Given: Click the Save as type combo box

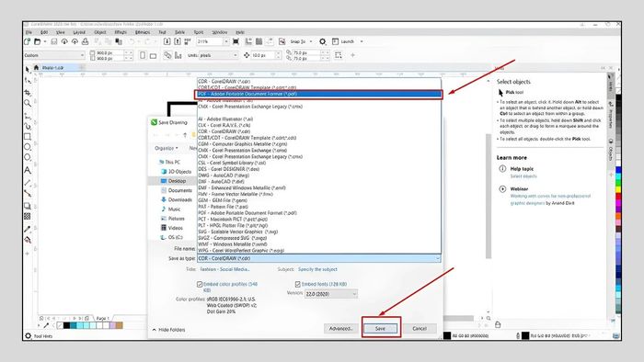Looking at the screenshot, I should (x=318, y=258).
